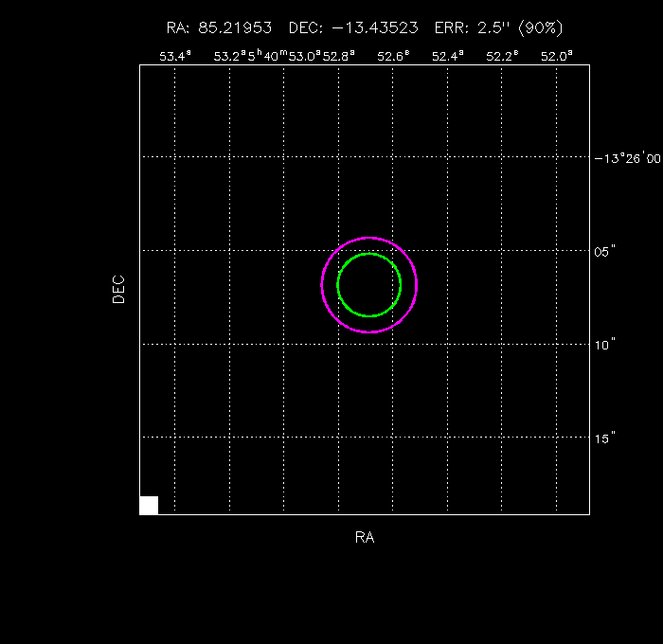Click the -13°26'00 declination tick label
Viewport: 663px width, 644px height.
(x=626, y=158)
